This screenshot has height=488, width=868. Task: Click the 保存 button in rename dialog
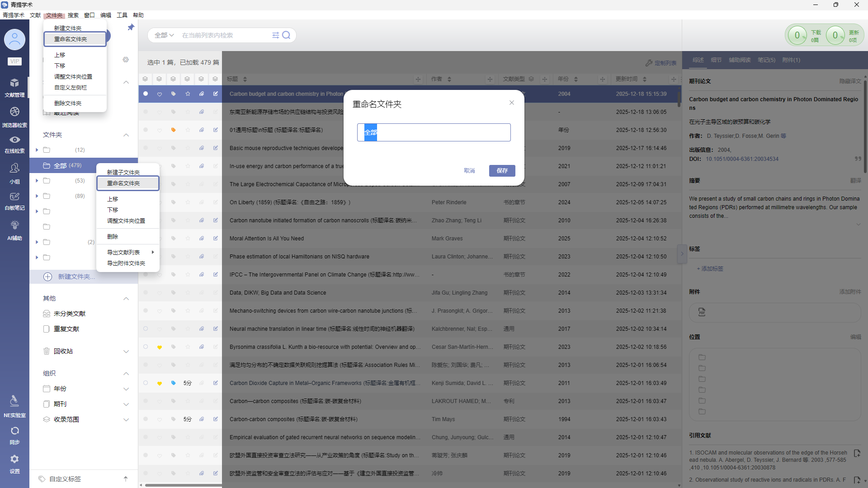[x=502, y=171]
